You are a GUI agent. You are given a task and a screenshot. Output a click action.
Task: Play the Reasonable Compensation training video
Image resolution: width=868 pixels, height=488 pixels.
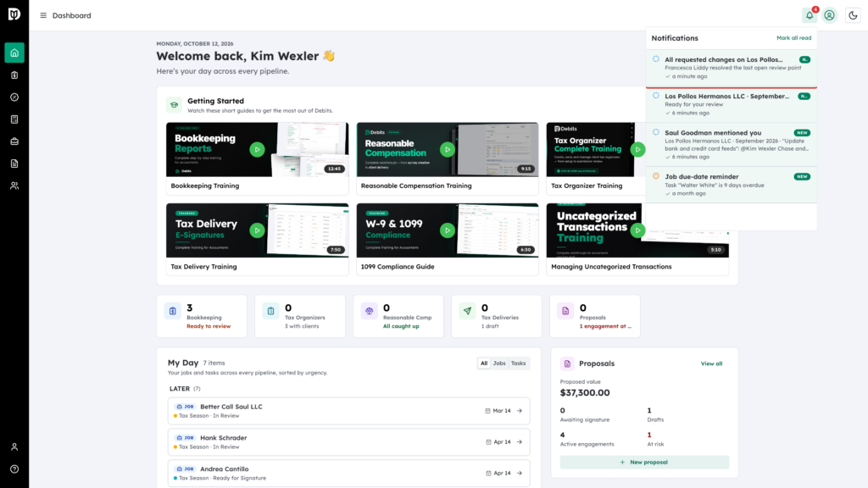coord(448,149)
